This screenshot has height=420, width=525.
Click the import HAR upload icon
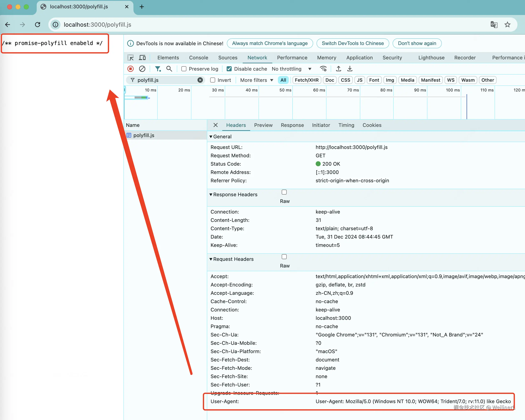(x=338, y=69)
